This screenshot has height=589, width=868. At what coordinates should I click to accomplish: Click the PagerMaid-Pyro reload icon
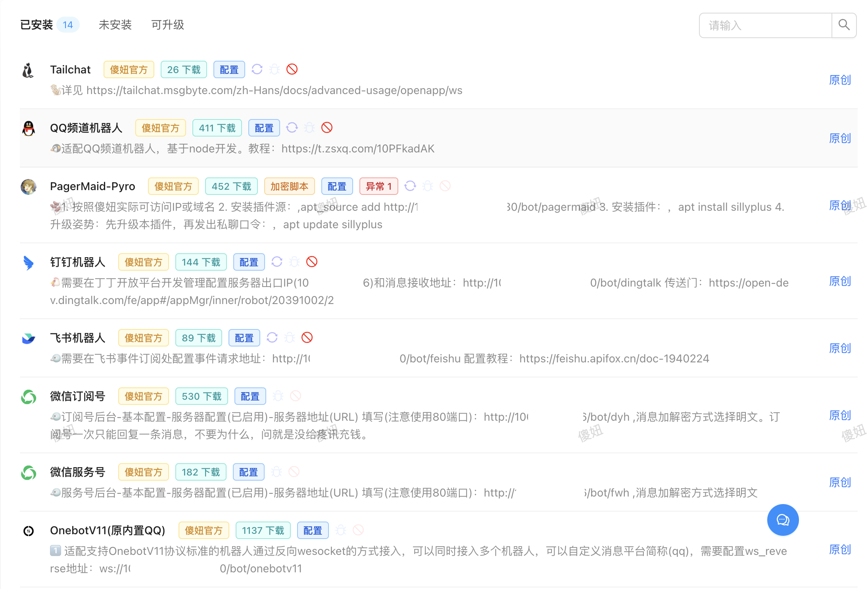(x=410, y=186)
